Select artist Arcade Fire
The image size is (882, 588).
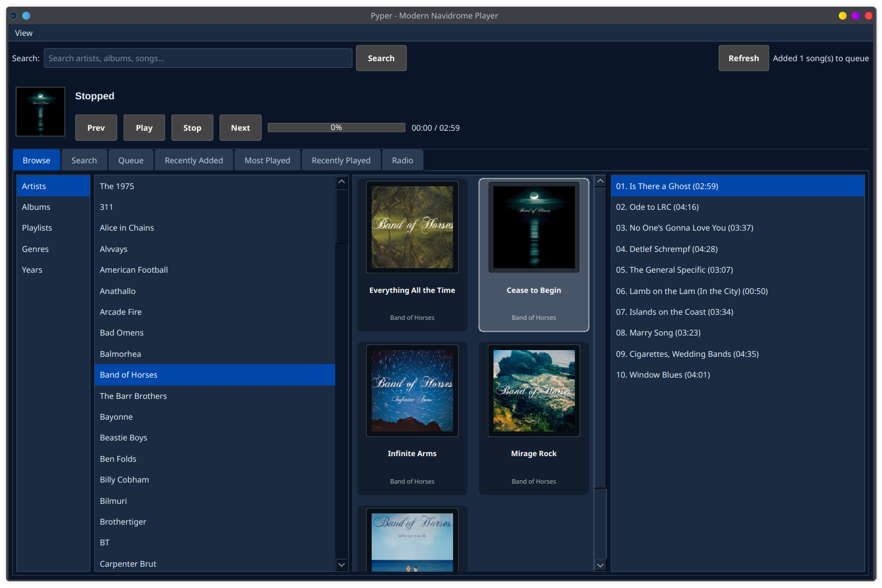215,312
